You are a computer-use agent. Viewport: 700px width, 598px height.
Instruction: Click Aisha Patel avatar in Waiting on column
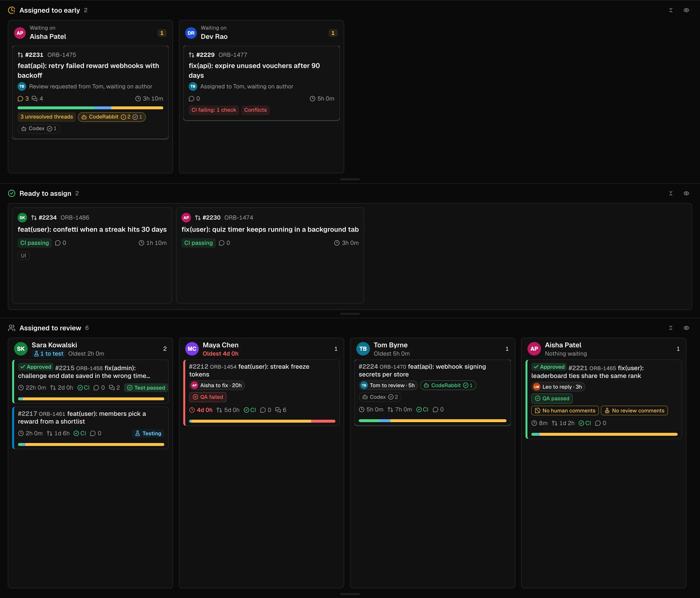pos(20,33)
